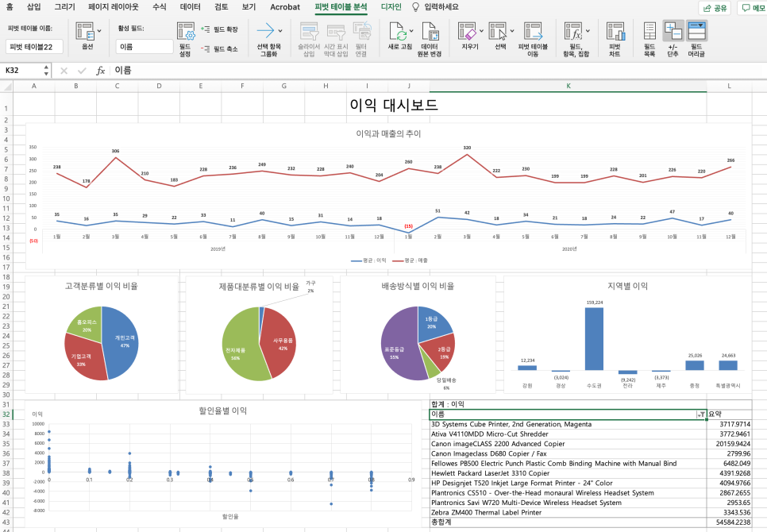Click the Active Field box containing 이름
Screen dimensions: 767x532
(x=145, y=47)
